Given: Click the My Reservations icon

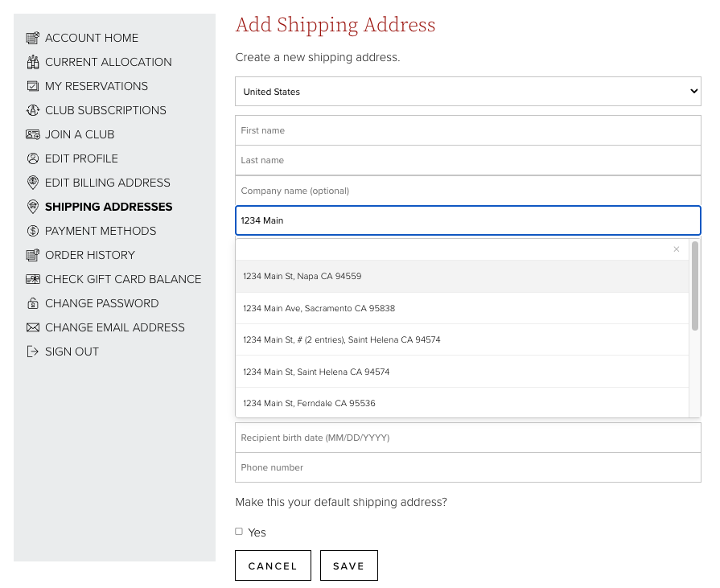Looking at the screenshot, I should [33, 86].
